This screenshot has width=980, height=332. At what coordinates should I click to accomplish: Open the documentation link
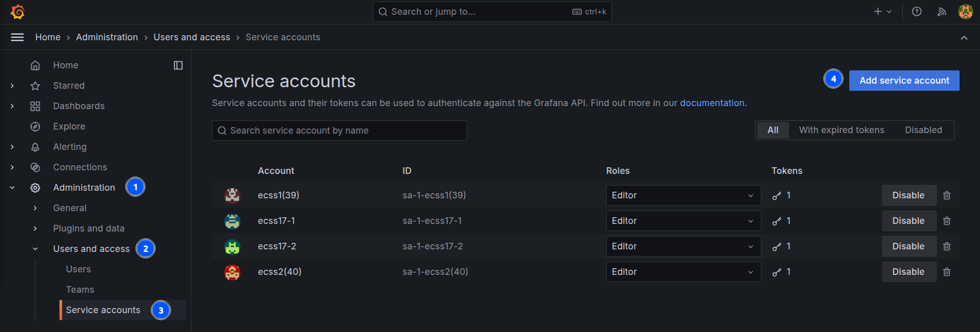click(x=712, y=103)
